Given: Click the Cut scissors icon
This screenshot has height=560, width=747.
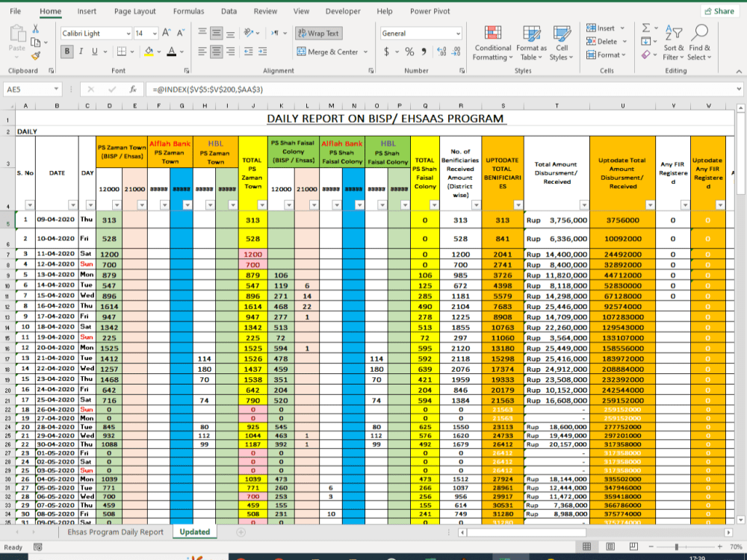Looking at the screenshot, I should [x=35, y=29].
